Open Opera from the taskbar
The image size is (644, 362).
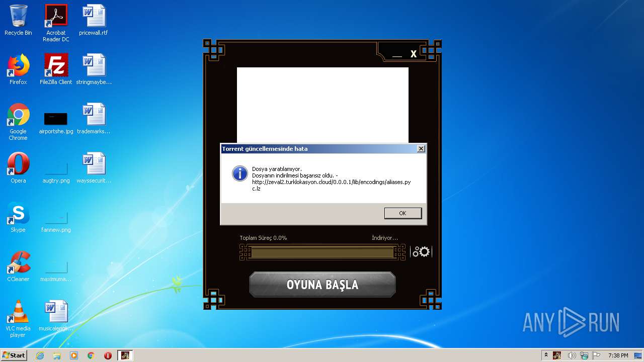[x=108, y=355]
